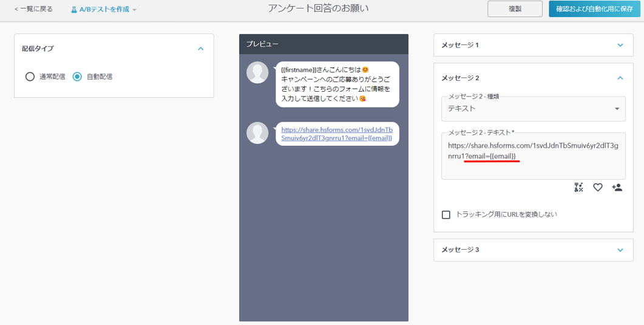
Task: Click the special characters insert icon
Action: click(578, 188)
